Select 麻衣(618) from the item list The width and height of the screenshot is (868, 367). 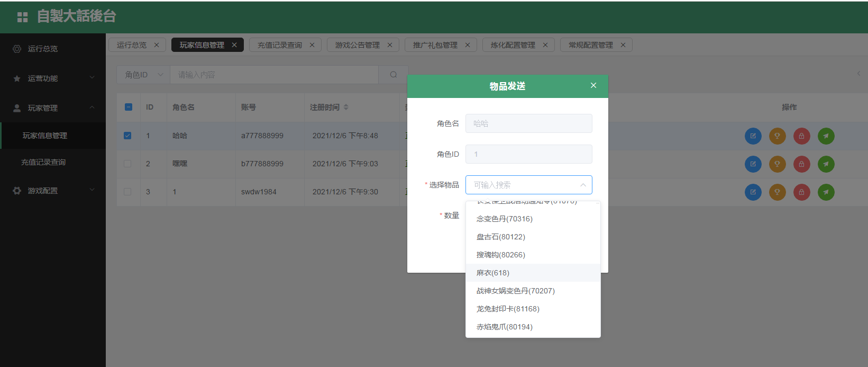tap(493, 273)
